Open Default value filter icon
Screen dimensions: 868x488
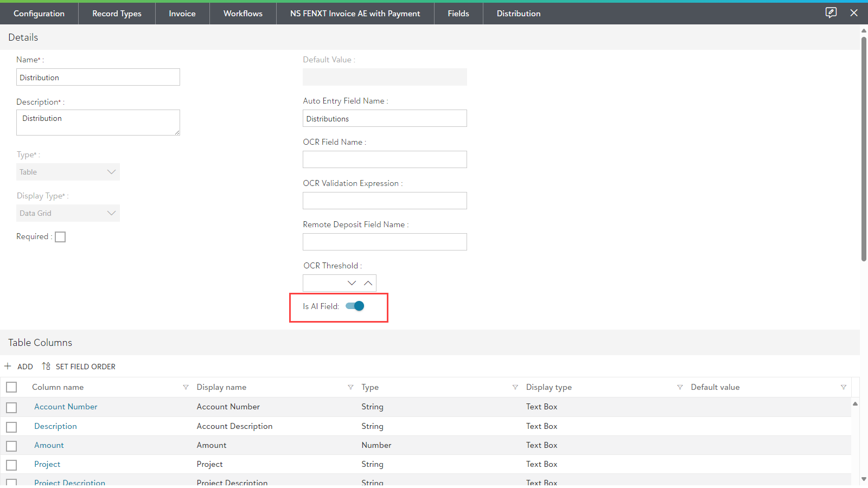[x=843, y=387]
